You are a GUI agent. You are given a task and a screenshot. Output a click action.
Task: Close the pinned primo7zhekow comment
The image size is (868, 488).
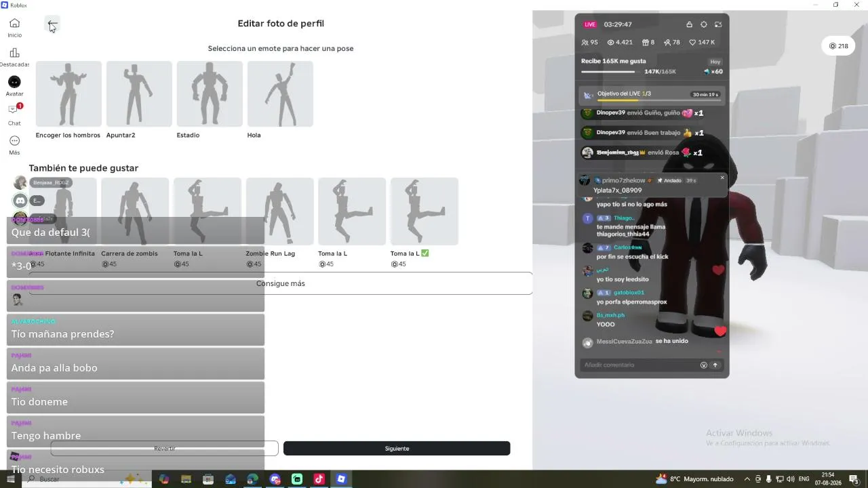722,178
